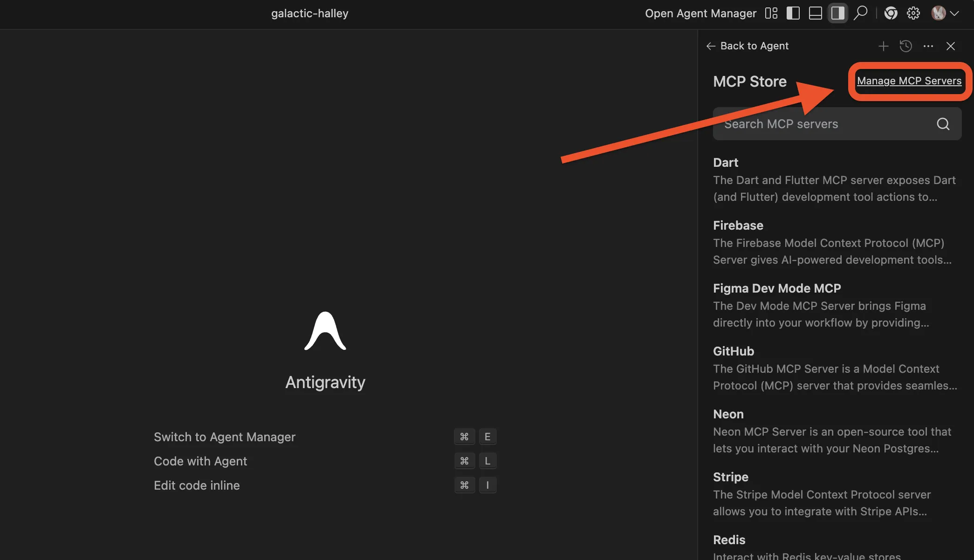This screenshot has width=974, height=560.
Task: Click Switch to Agent Manager command
Action: click(225, 437)
